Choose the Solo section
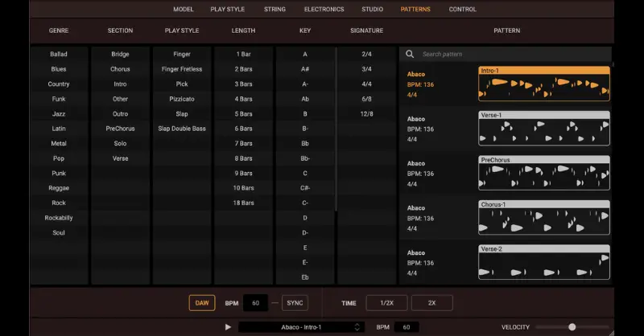644x336 pixels. coord(120,143)
